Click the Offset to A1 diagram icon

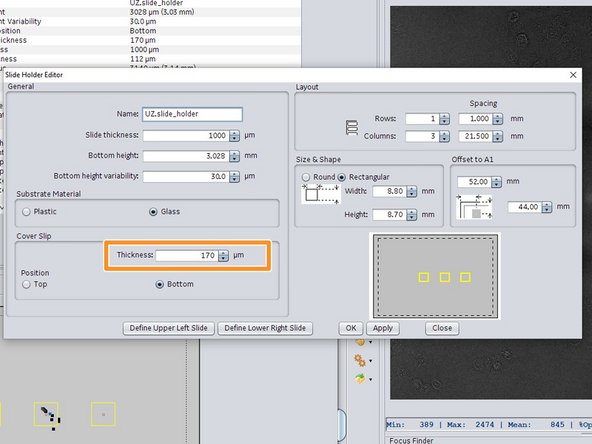point(474,207)
